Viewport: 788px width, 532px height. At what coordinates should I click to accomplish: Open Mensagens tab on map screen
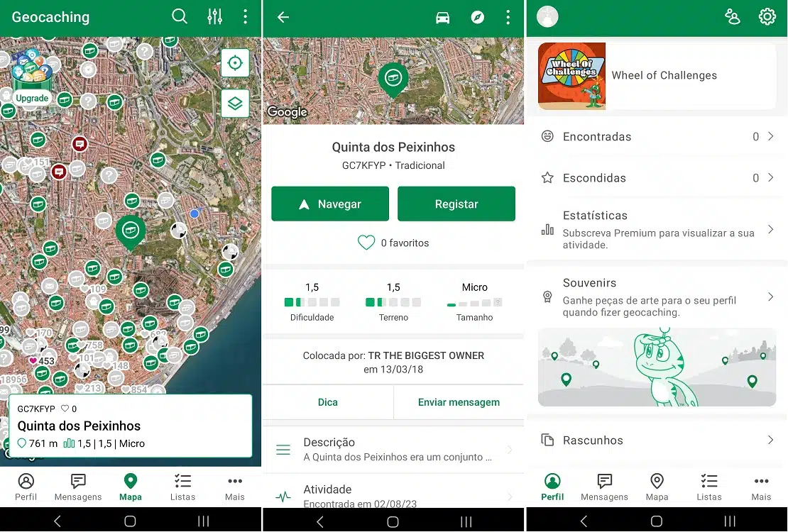pos(78,487)
